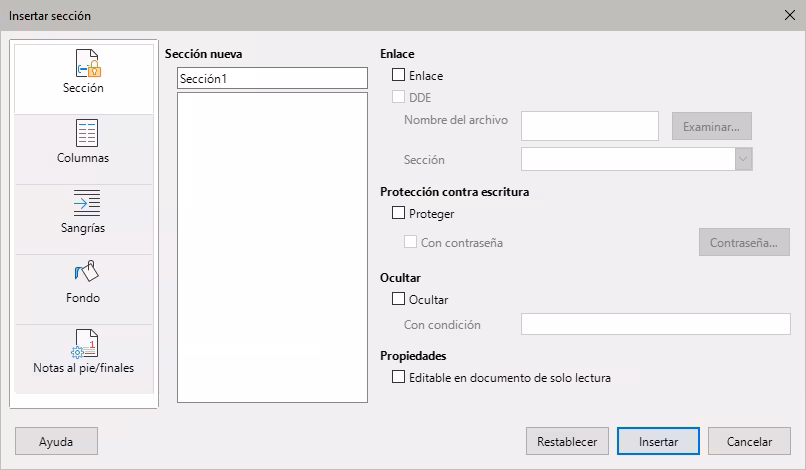This screenshot has width=806, height=470.
Task: Toggle the Con contraseña checkbox
Action: pyautogui.click(x=410, y=242)
